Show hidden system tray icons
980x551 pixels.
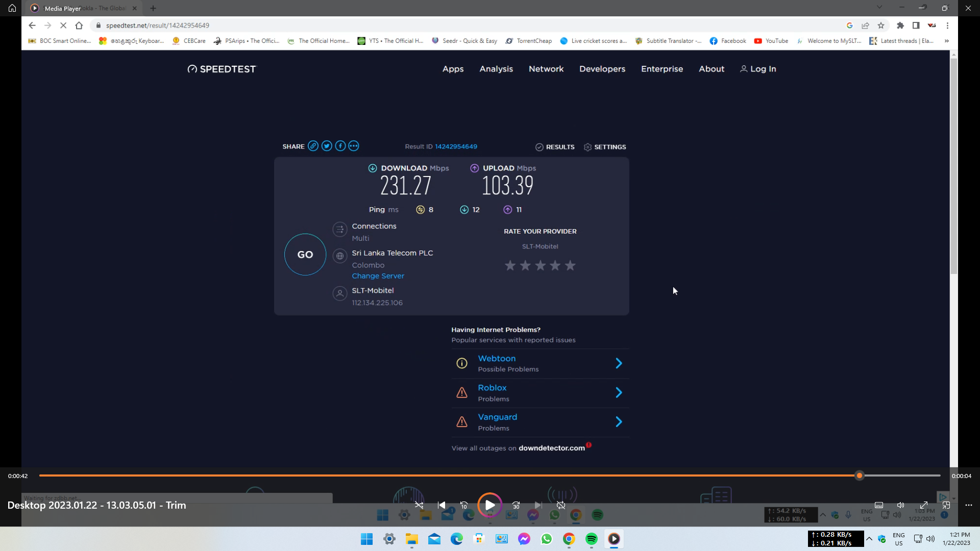(x=869, y=539)
